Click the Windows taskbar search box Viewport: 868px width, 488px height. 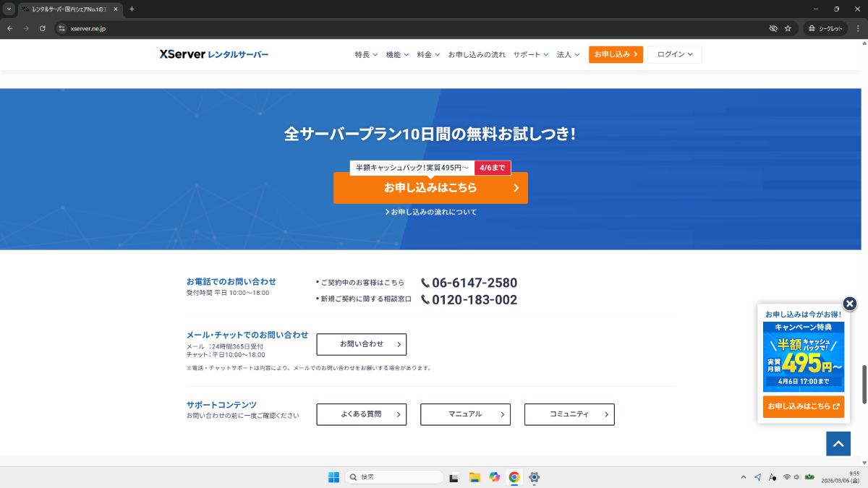[x=394, y=477]
